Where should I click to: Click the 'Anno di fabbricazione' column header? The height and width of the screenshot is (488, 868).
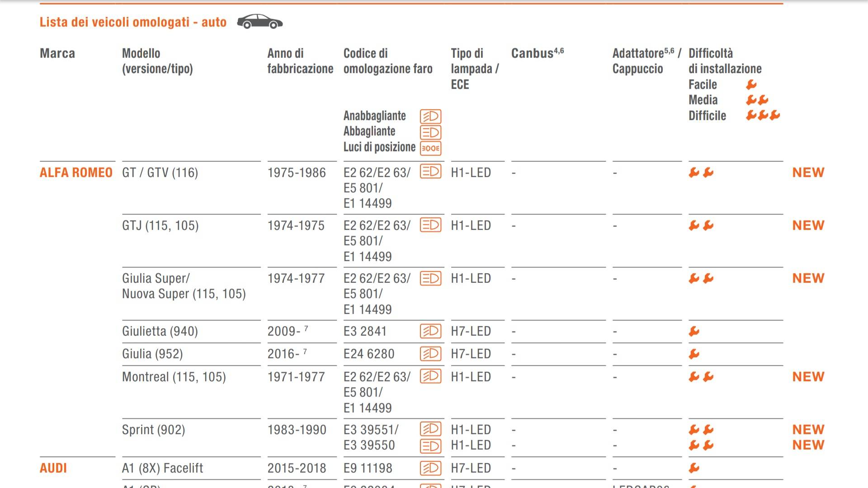point(300,61)
